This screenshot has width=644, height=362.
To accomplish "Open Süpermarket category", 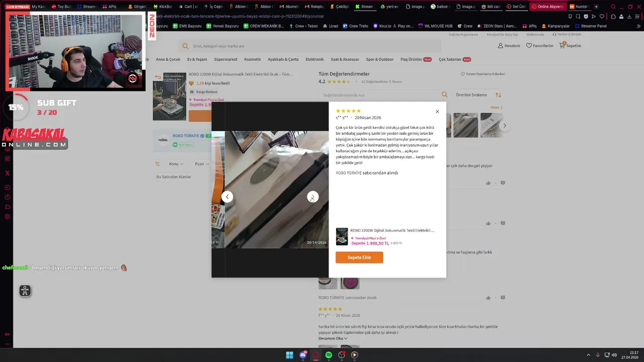I will (225, 59).
